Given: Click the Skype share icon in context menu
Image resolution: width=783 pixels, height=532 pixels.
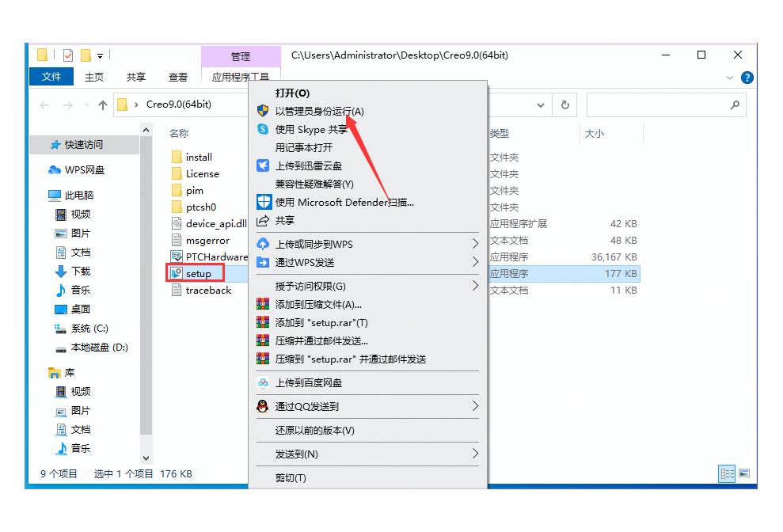Looking at the screenshot, I should tap(263, 130).
